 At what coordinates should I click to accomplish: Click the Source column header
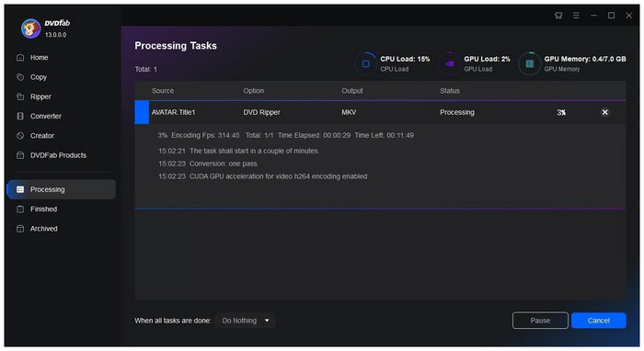163,91
